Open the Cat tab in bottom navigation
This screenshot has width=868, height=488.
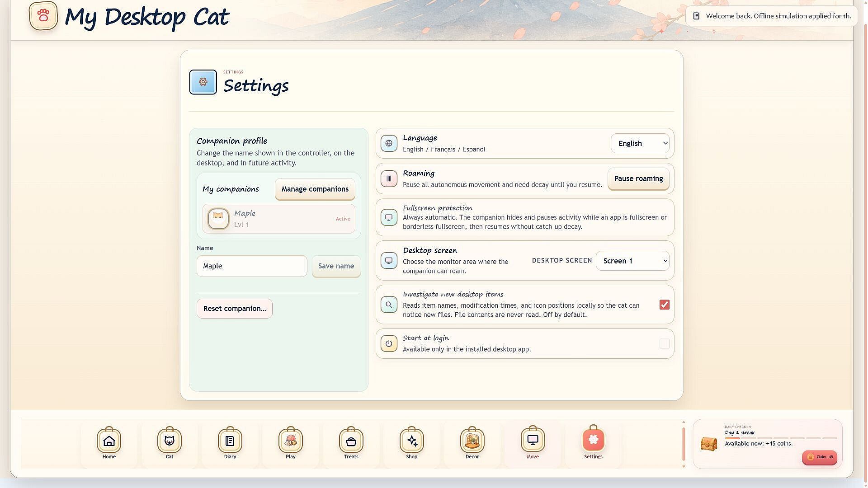point(170,443)
